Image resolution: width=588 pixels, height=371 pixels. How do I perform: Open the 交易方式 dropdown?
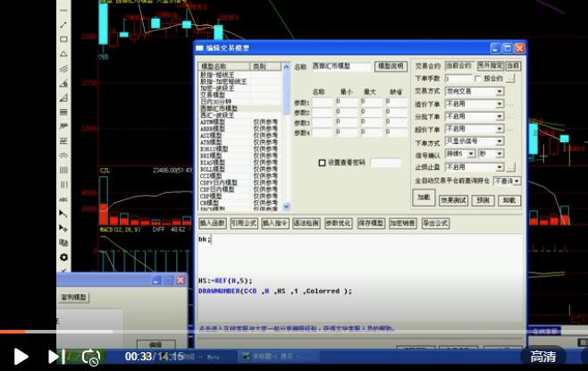[x=500, y=91]
